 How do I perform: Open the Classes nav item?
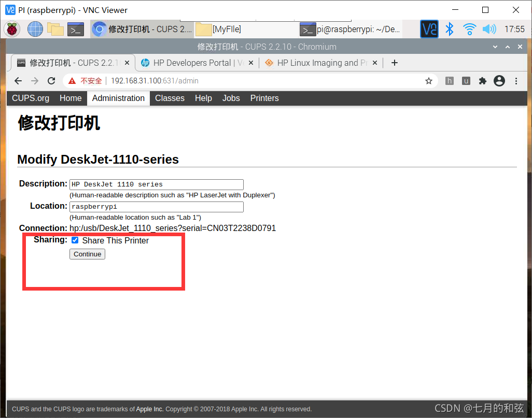(x=170, y=98)
